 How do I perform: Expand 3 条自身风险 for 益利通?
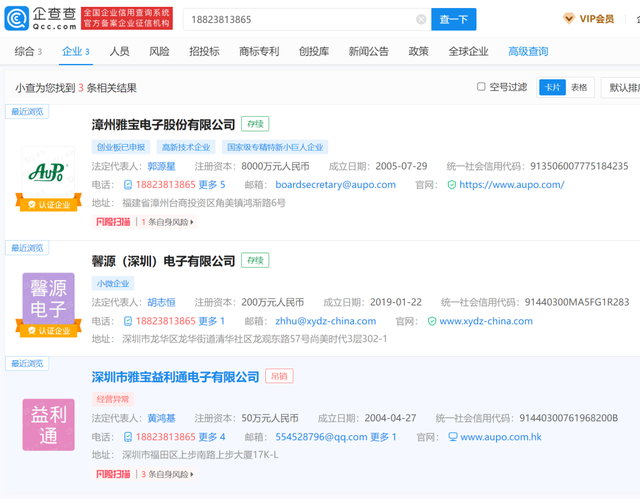click(167, 474)
